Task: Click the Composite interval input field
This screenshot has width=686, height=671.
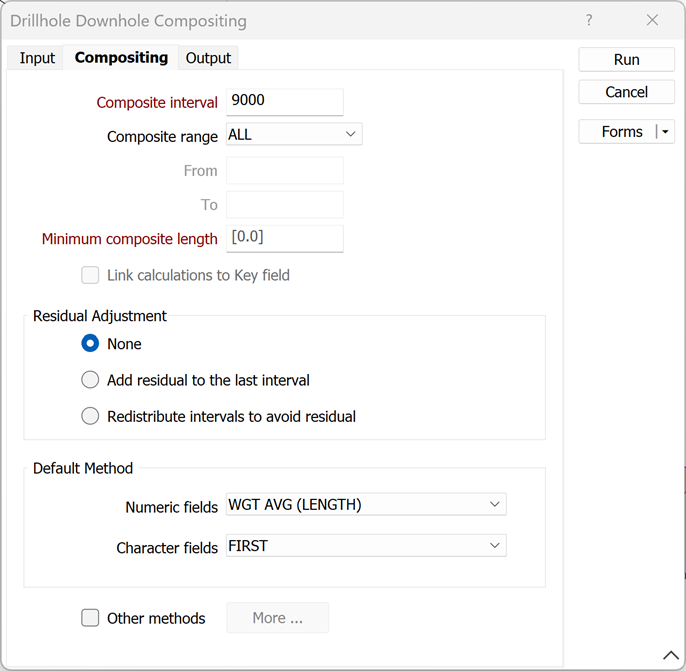Action: 285,101
